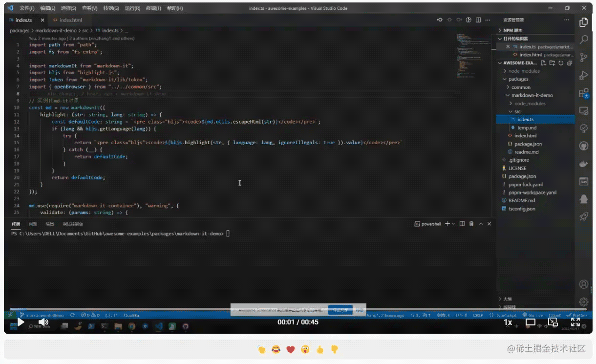Create a new terminal with plus icon
The width and height of the screenshot is (596, 364).
point(447,224)
